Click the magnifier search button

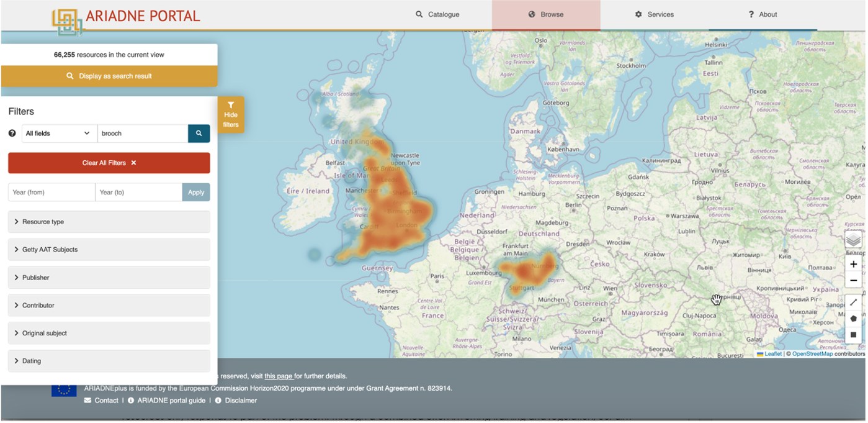click(x=199, y=134)
